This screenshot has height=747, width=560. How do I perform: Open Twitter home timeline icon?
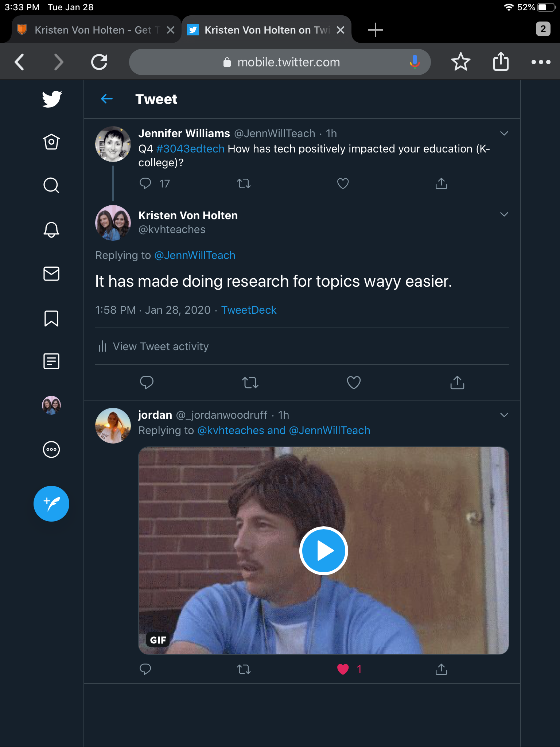click(51, 142)
